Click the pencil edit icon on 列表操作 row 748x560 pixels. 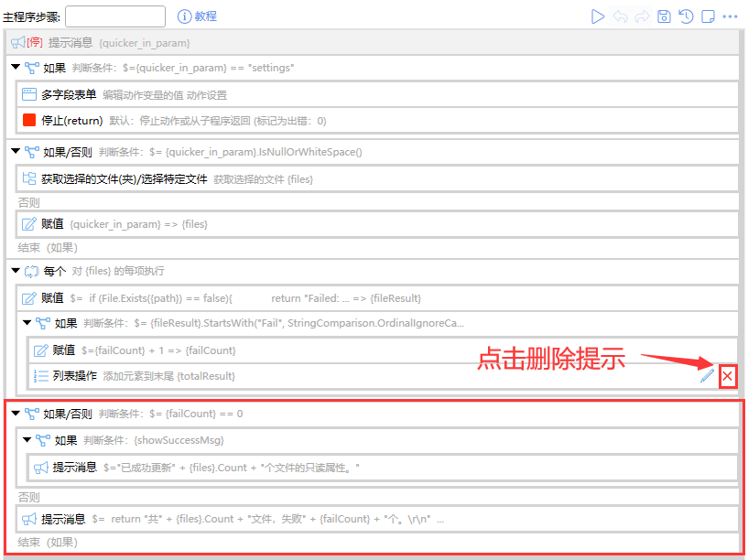(x=707, y=376)
